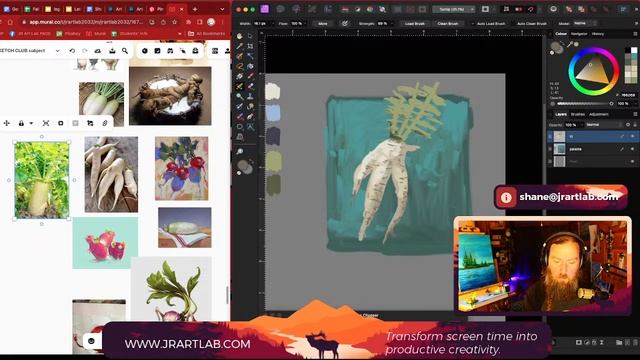
Task: Toggle visibility of the palette layer
Action: point(633,149)
